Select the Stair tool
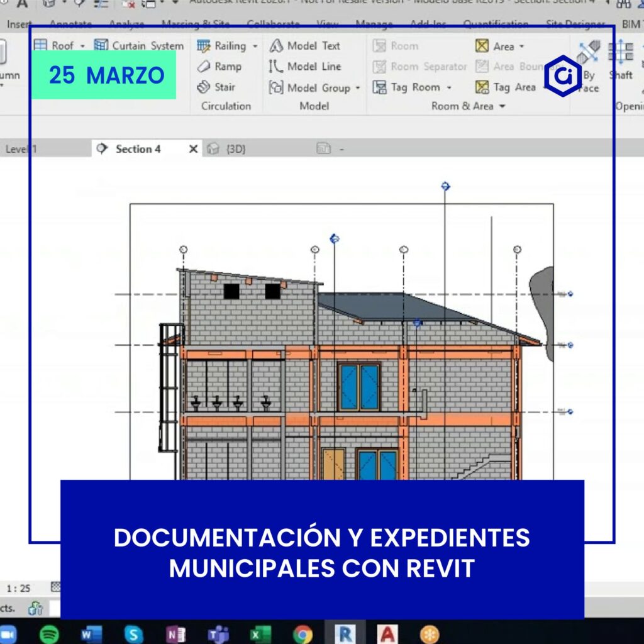Image resolution: width=644 pixels, height=644 pixels. (x=216, y=87)
